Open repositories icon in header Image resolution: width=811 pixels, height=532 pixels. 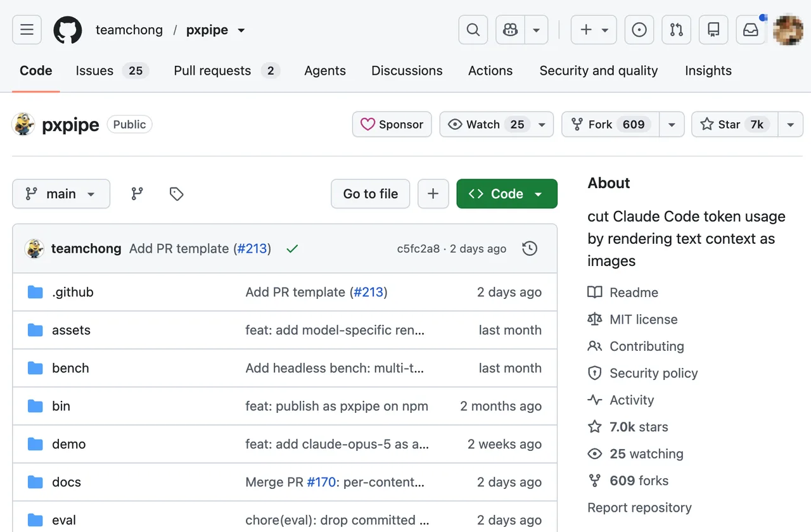[713, 30]
